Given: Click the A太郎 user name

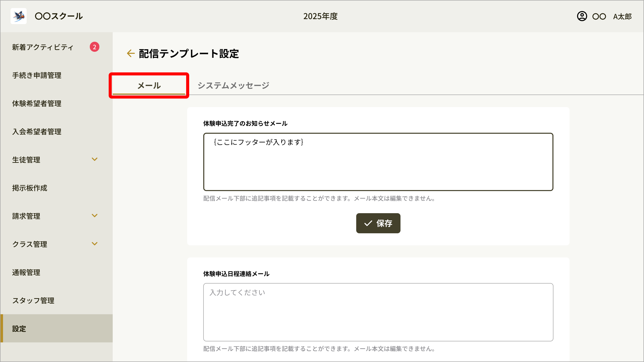Looking at the screenshot, I should click(622, 17).
